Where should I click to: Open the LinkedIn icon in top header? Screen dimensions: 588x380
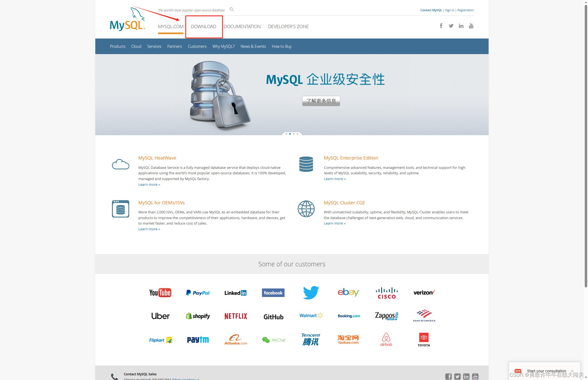(x=461, y=26)
